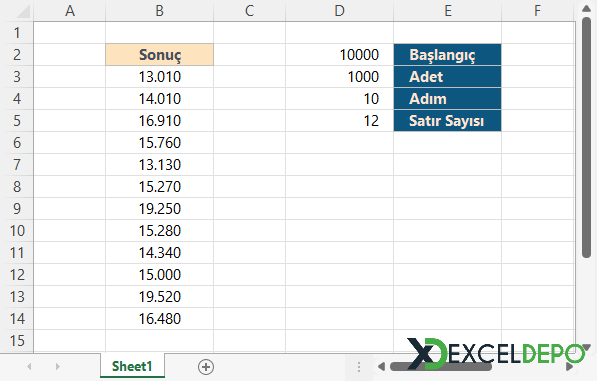
Task: Click the sheet tab splitter dots
Action: point(359,367)
